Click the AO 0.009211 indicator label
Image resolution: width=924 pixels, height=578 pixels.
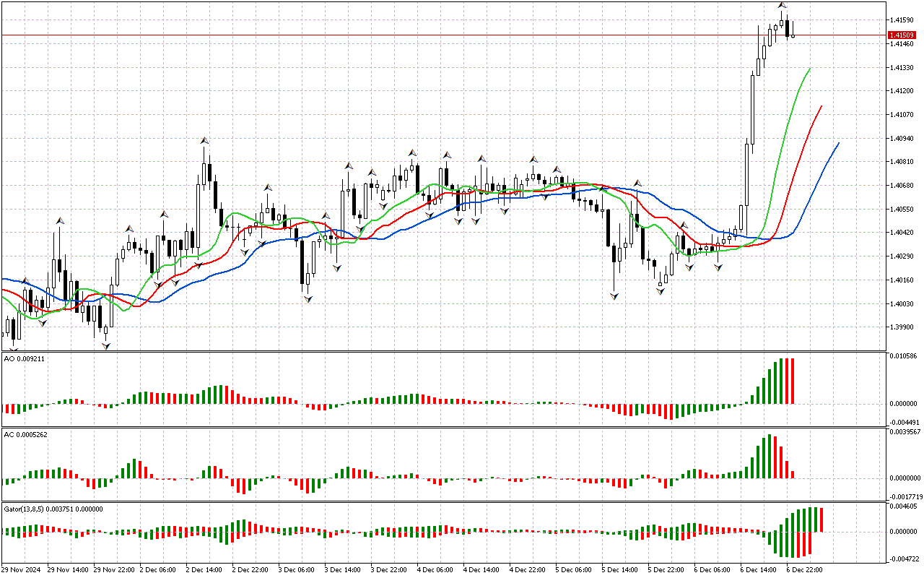coord(25,358)
